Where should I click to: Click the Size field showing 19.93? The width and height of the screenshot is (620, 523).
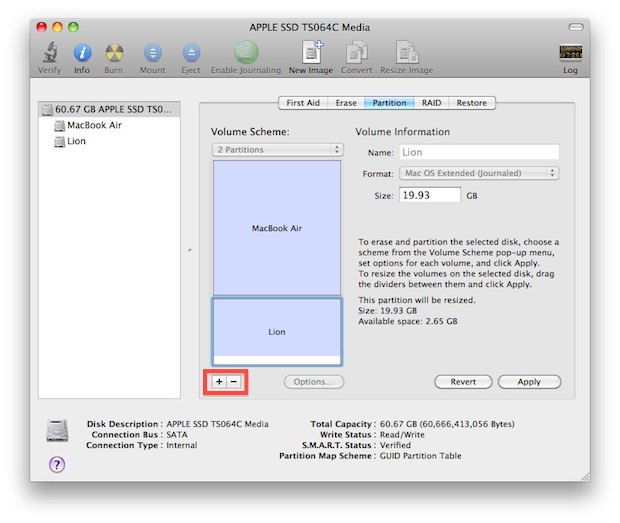point(430,195)
